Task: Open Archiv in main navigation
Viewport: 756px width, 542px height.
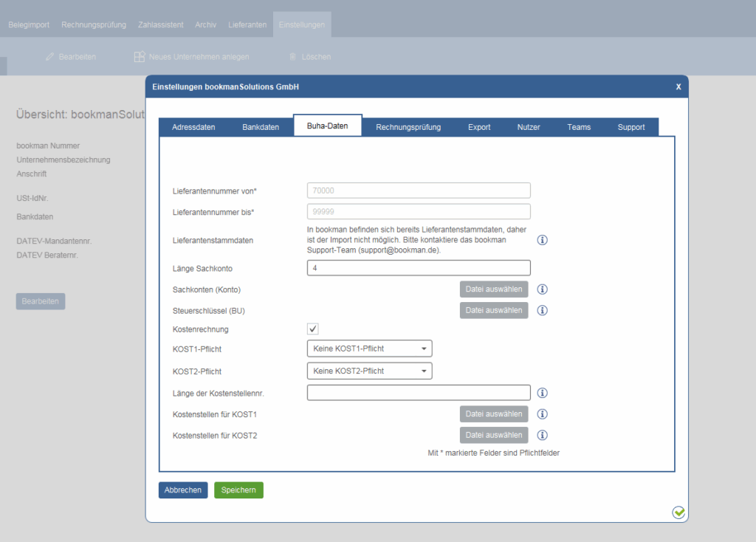Action: click(x=205, y=24)
